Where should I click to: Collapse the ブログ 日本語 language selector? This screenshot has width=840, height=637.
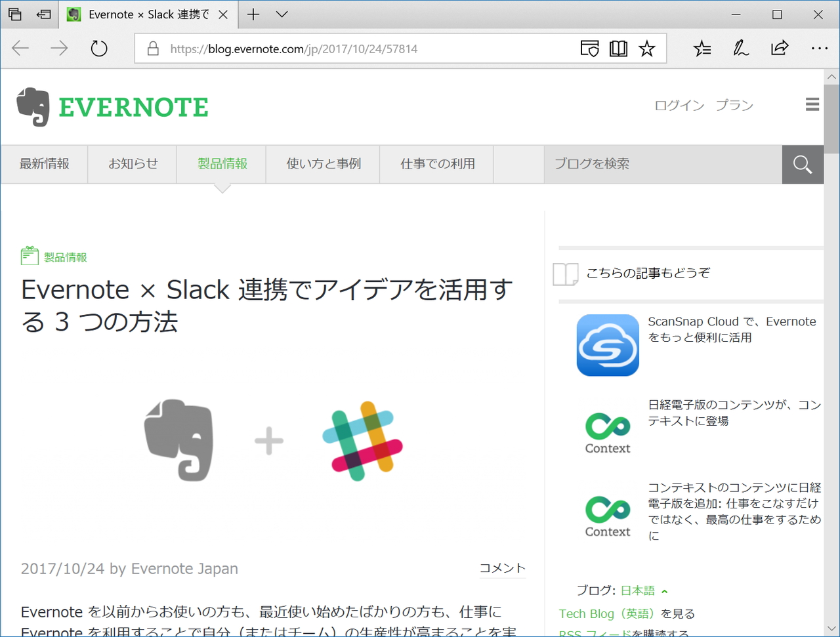(664, 590)
